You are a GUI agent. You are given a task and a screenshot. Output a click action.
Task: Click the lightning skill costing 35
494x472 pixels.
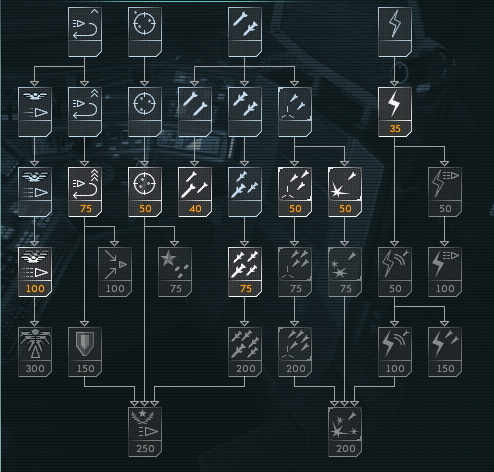point(395,112)
